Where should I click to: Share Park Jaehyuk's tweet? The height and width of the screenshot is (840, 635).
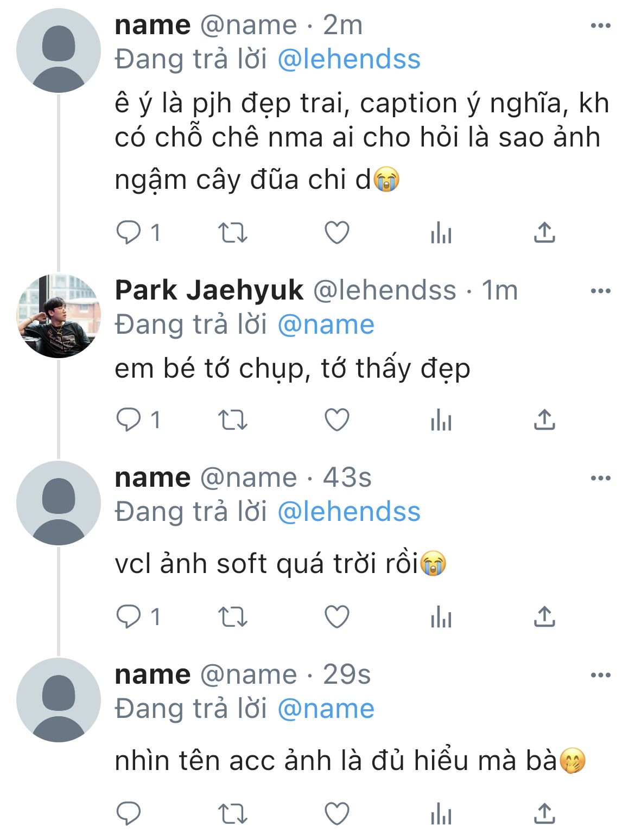coord(544,420)
